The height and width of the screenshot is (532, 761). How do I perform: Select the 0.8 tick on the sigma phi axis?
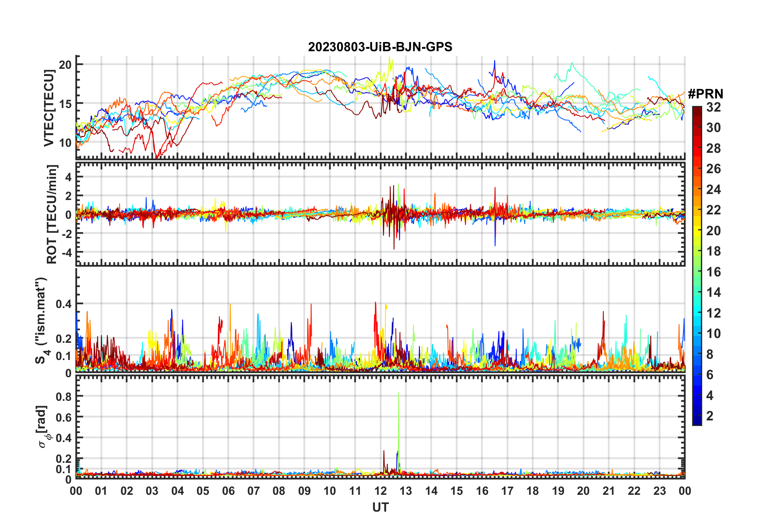tap(64, 396)
